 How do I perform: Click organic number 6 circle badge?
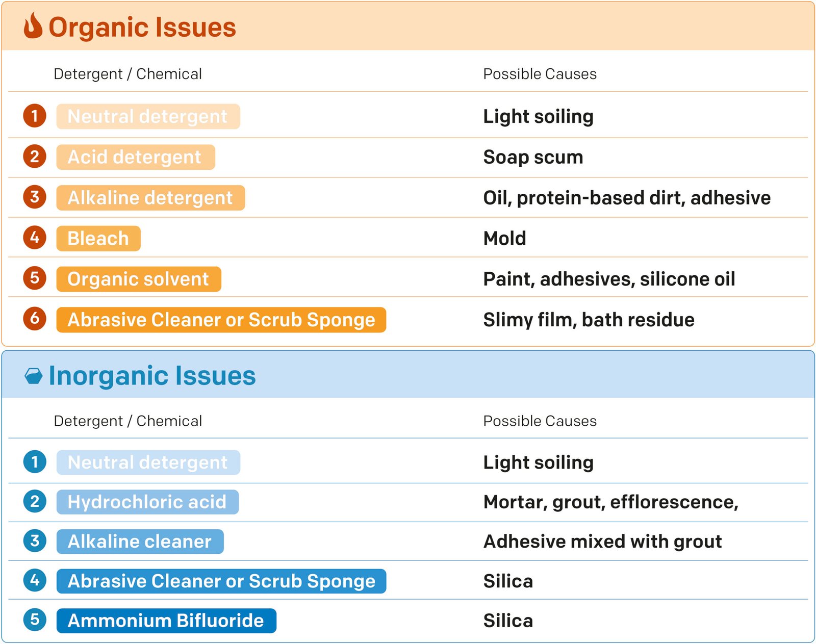coord(35,319)
